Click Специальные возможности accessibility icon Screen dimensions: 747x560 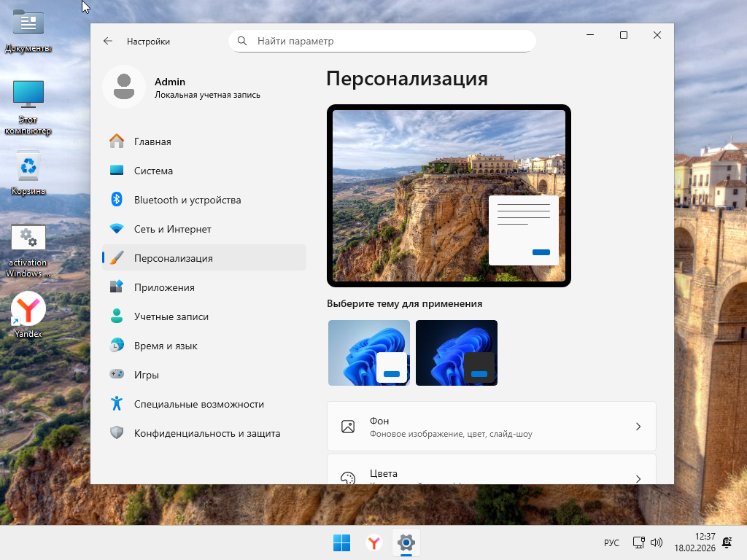[x=117, y=404]
